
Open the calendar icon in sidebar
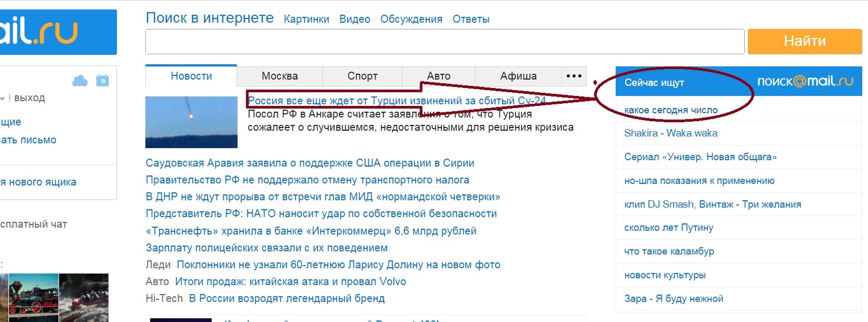(x=103, y=81)
